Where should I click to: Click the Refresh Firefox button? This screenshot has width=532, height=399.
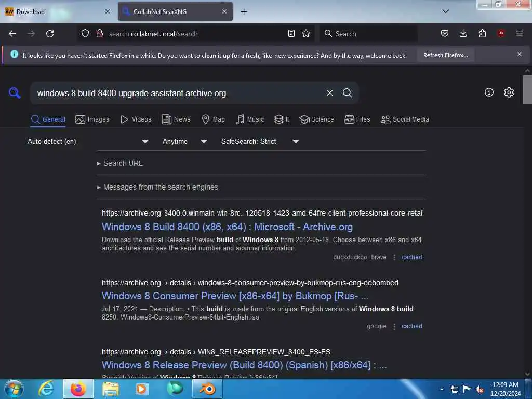[445, 55]
